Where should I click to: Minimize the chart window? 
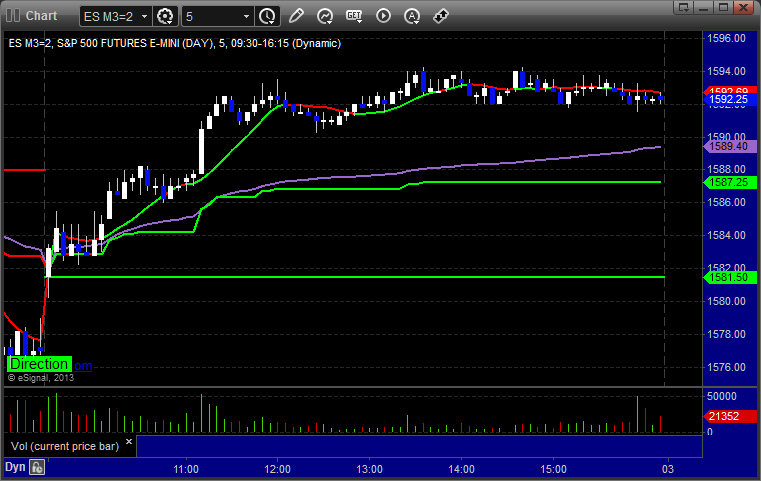coord(704,7)
